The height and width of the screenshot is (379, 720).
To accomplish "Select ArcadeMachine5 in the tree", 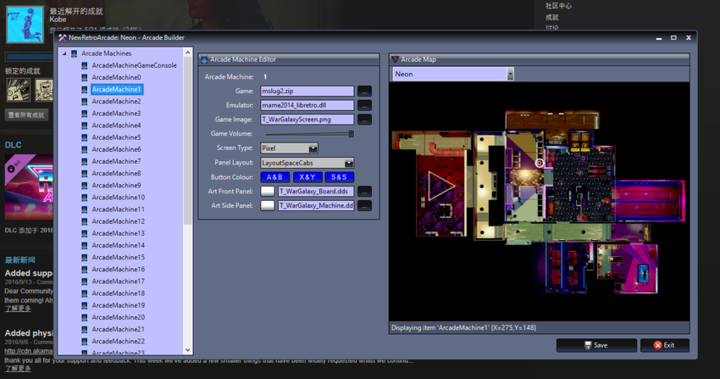I will 116,137.
